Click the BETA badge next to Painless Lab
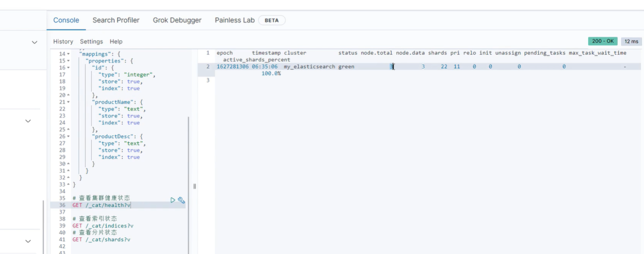The width and height of the screenshot is (644, 254). tap(272, 21)
